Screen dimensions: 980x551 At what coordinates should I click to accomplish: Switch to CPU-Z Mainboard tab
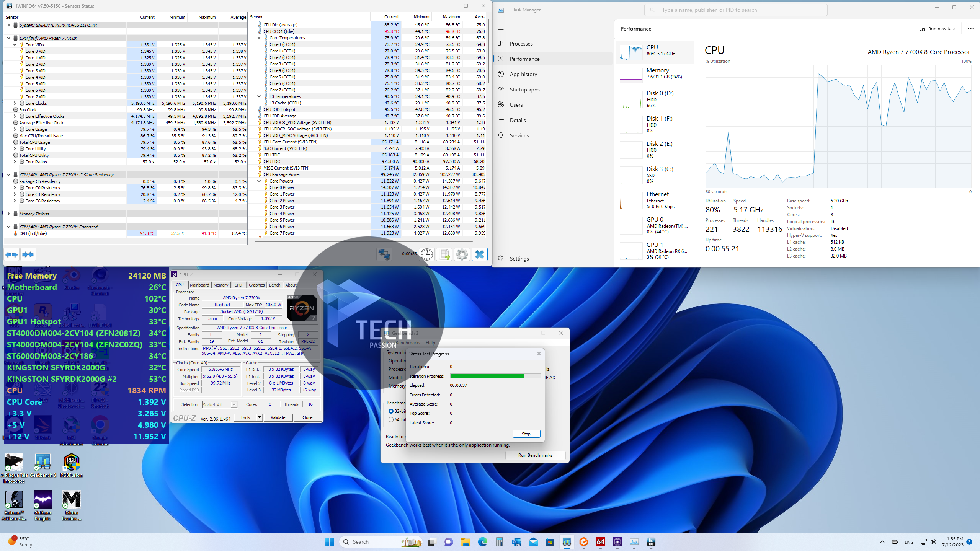[199, 285]
